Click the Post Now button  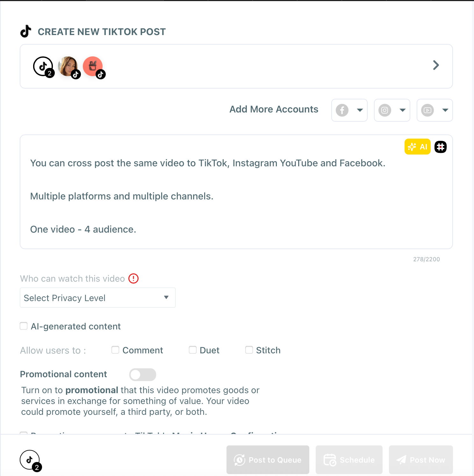[x=420, y=460]
